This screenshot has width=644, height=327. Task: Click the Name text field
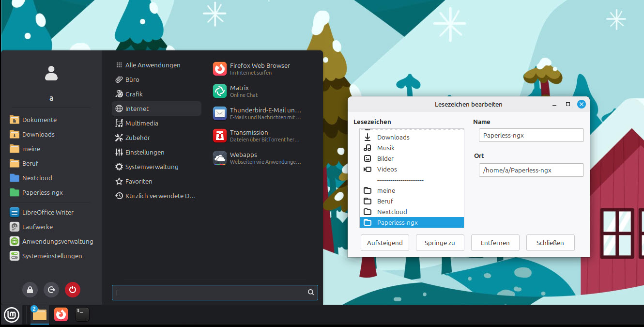[x=531, y=135]
